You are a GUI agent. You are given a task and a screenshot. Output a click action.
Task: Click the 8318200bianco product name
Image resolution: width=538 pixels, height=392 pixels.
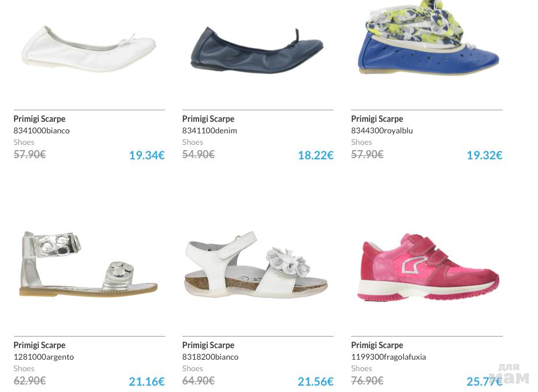click(210, 357)
